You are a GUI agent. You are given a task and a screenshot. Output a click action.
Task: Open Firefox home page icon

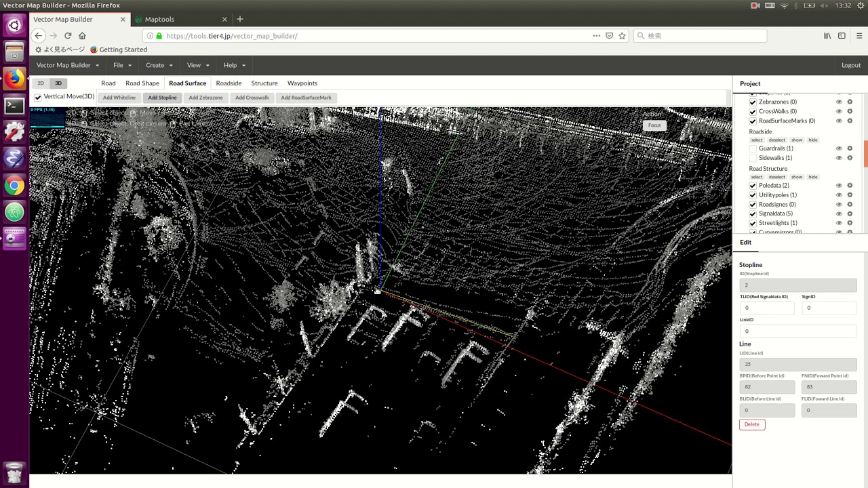82,36
